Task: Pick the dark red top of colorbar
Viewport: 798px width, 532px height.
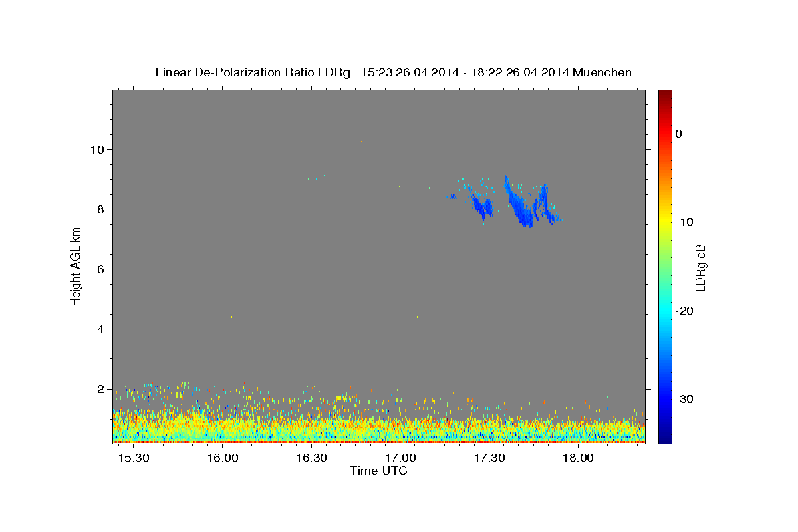Action: 665,94
